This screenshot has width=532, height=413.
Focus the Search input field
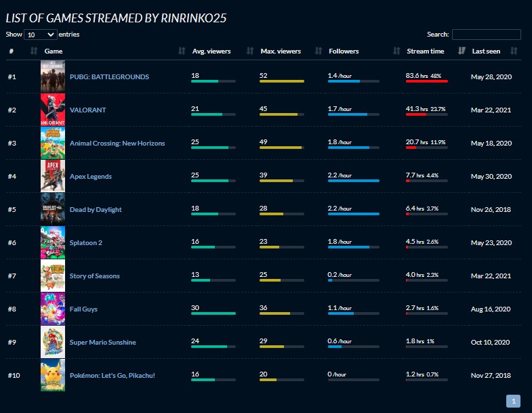tap(486, 35)
